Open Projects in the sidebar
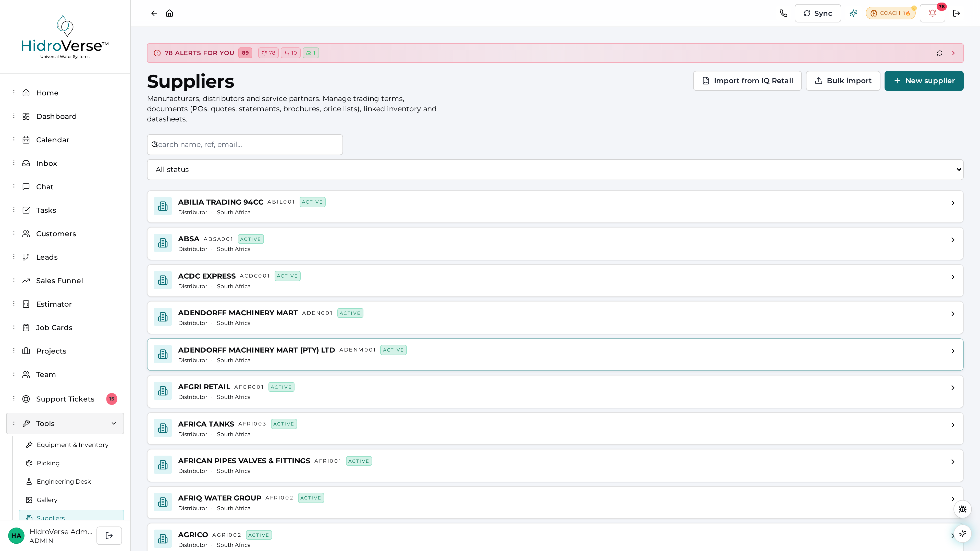 tap(65, 351)
